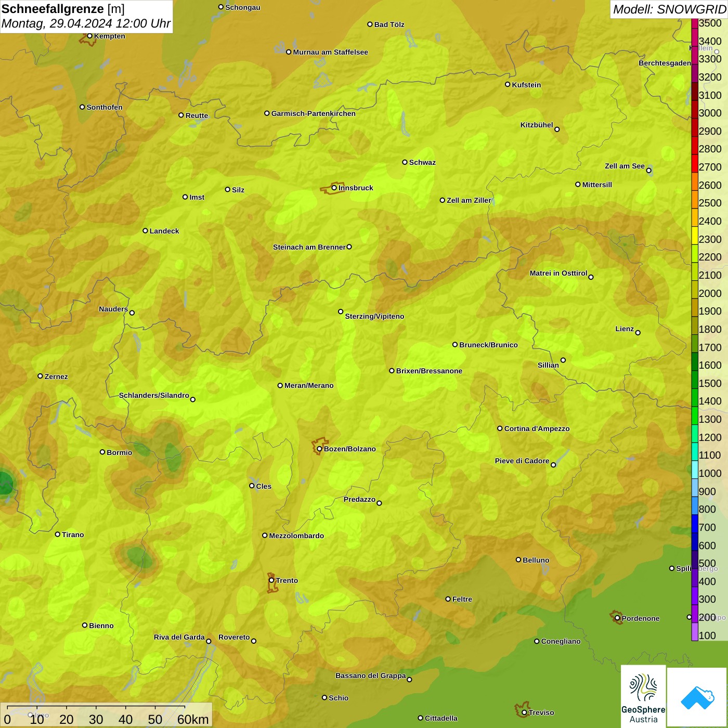Click the Kempten location marker dot
The width and height of the screenshot is (728, 728).
pyautogui.click(x=89, y=36)
